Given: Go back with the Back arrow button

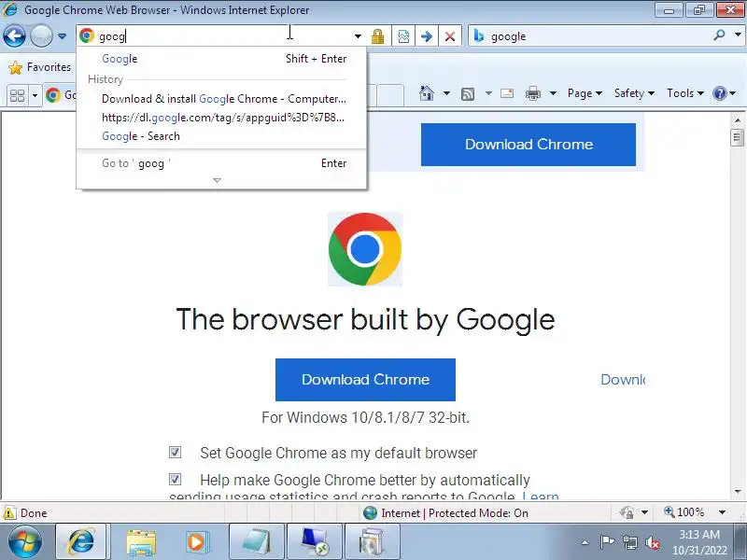Looking at the screenshot, I should point(14,35).
